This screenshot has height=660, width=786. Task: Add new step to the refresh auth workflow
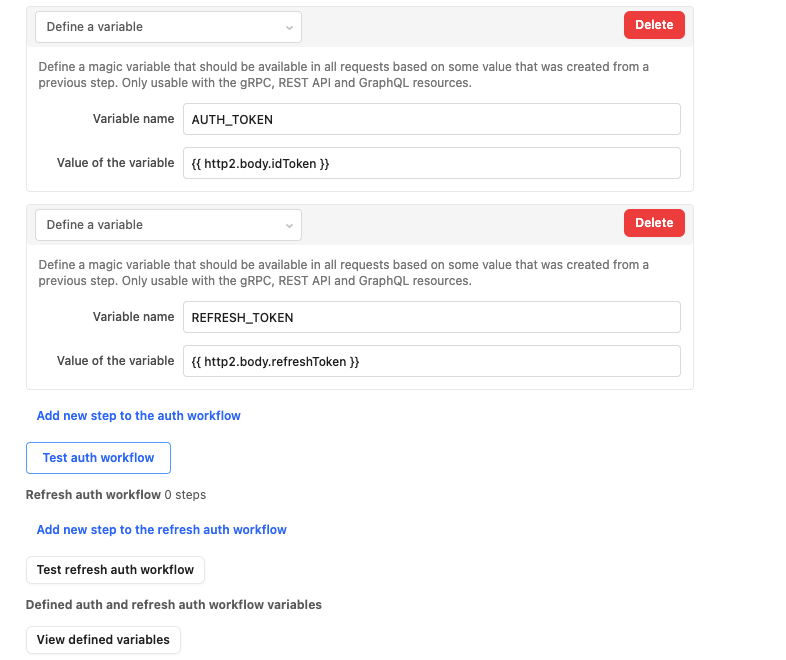(x=161, y=530)
